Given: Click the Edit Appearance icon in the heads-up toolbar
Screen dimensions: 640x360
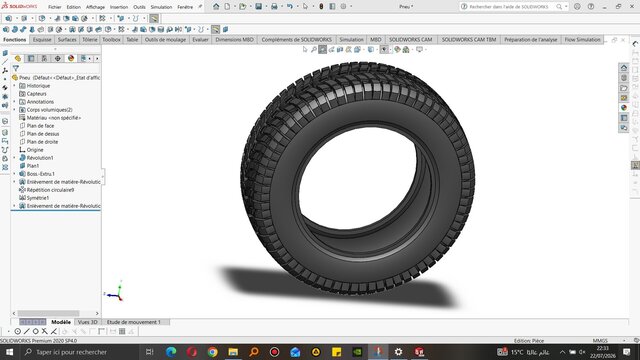Looking at the screenshot, I should coord(397,49).
